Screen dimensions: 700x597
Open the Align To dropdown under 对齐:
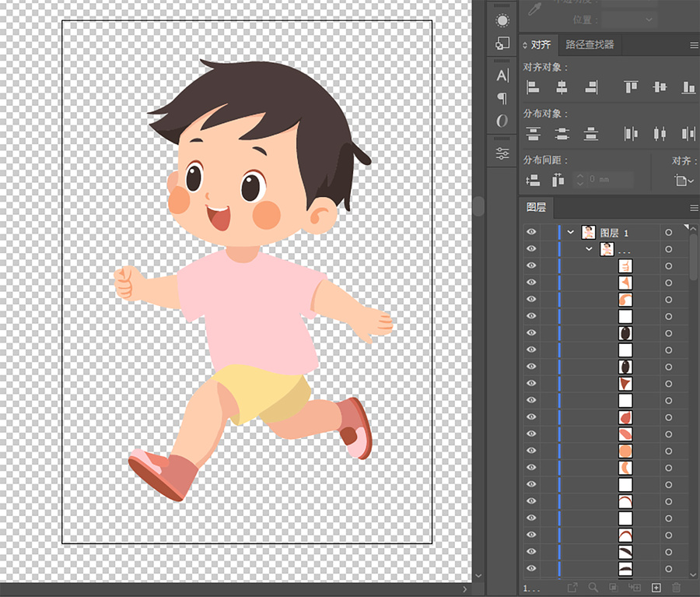click(x=684, y=181)
